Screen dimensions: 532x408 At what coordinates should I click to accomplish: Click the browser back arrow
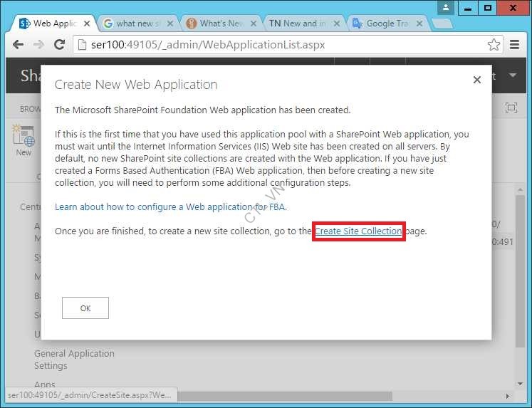click(18, 44)
